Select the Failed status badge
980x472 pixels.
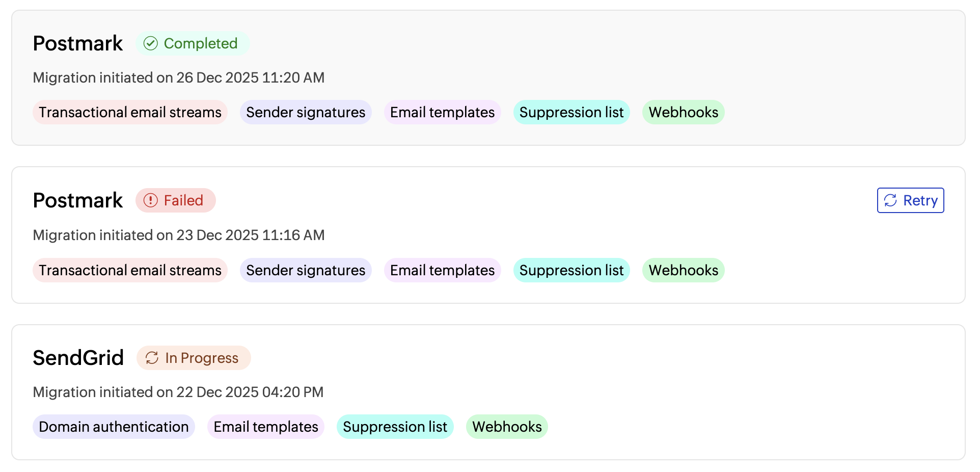(x=176, y=200)
